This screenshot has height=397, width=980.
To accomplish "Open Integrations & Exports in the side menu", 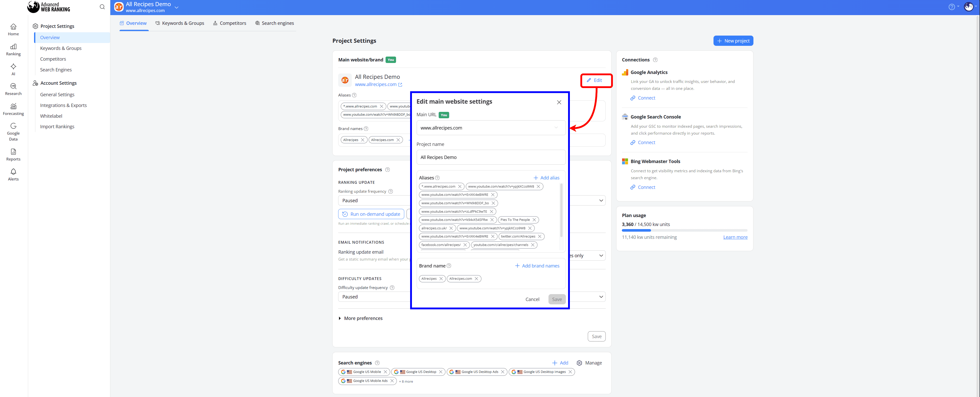I will point(63,105).
